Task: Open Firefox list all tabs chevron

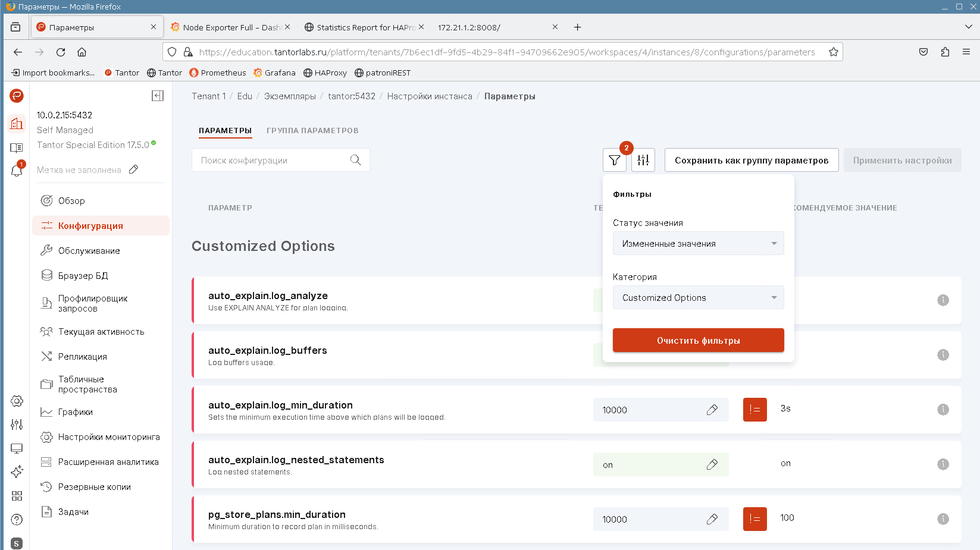Action: click(x=968, y=27)
